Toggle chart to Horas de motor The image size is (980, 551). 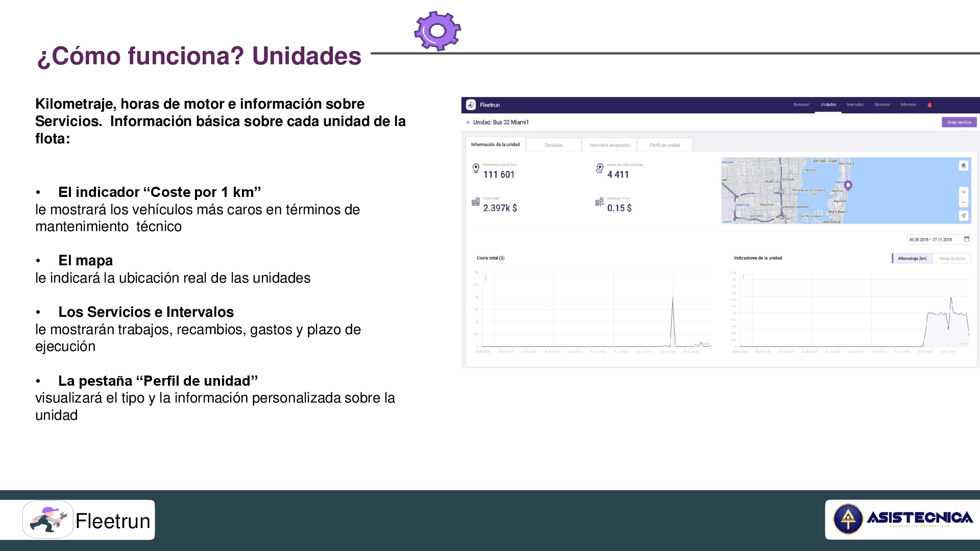tap(952, 259)
